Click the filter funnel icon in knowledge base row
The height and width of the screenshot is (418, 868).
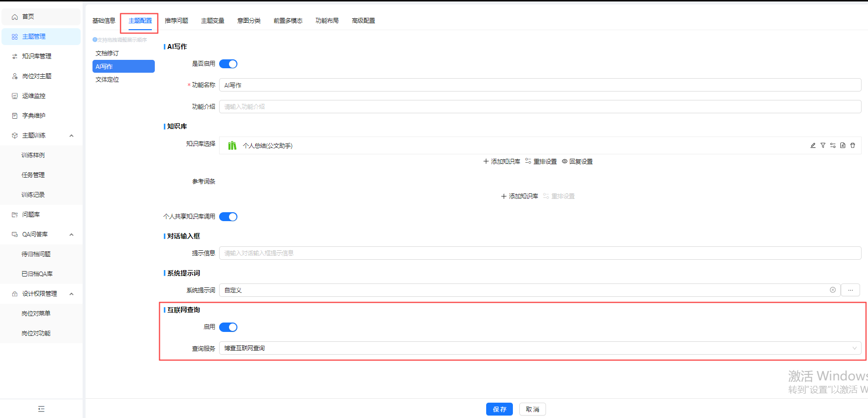[x=823, y=145]
